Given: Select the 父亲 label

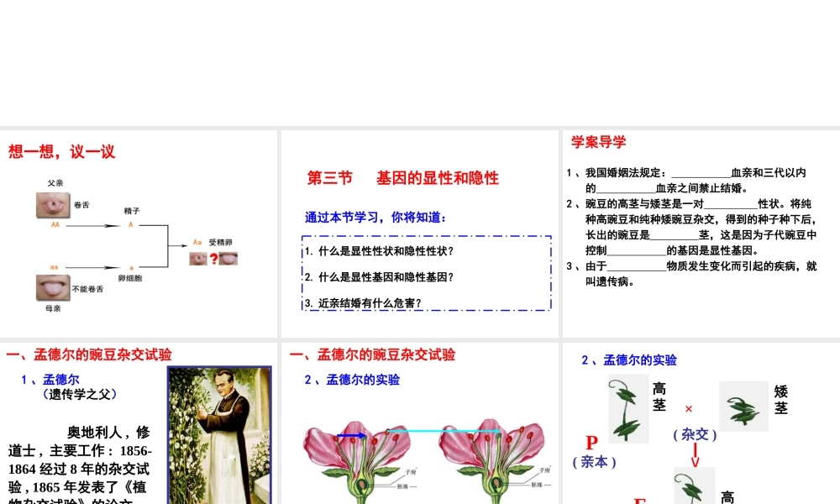Looking at the screenshot, I should 55,183.
